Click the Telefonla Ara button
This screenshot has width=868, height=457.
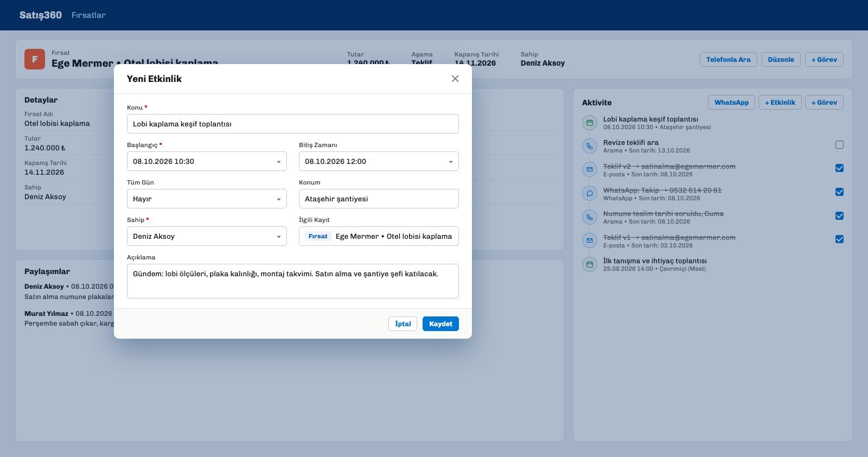click(728, 60)
